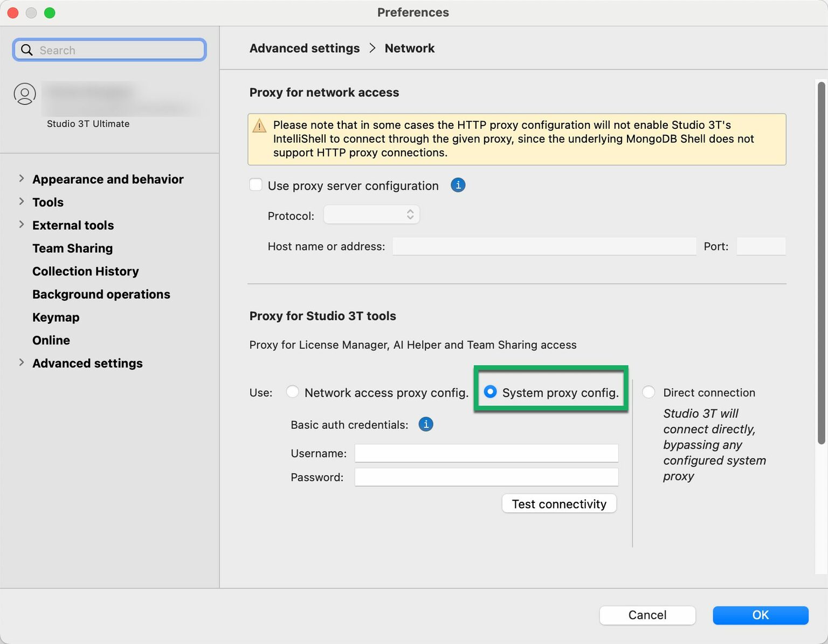Click the OK button to confirm

(x=760, y=615)
